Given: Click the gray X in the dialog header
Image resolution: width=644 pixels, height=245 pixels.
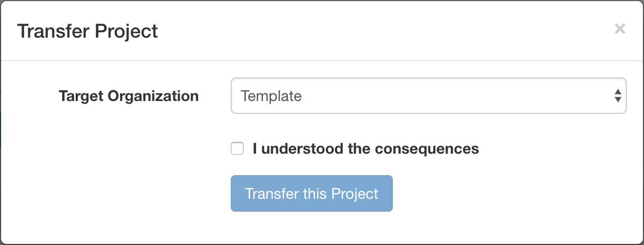Looking at the screenshot, I should 620,29.
